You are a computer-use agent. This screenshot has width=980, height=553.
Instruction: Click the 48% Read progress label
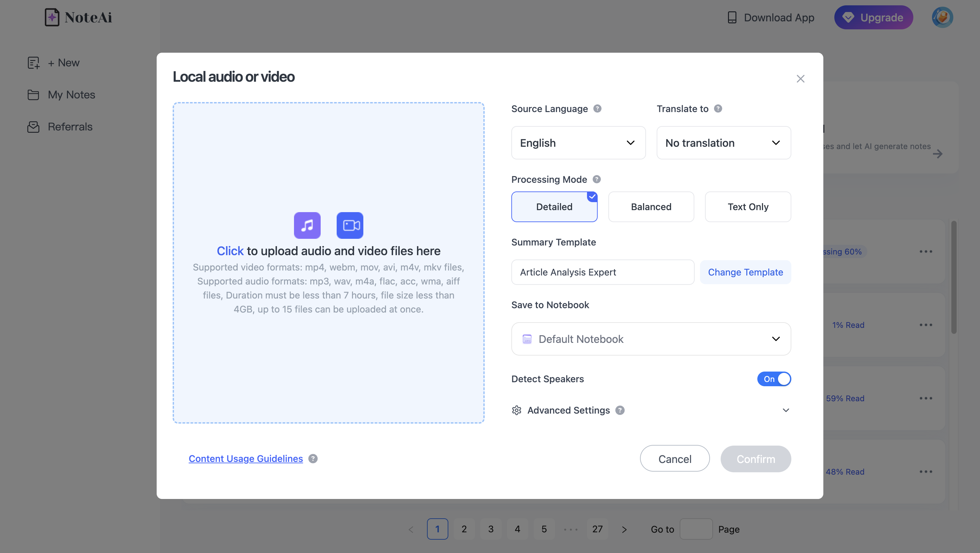(x=845, y=472)
